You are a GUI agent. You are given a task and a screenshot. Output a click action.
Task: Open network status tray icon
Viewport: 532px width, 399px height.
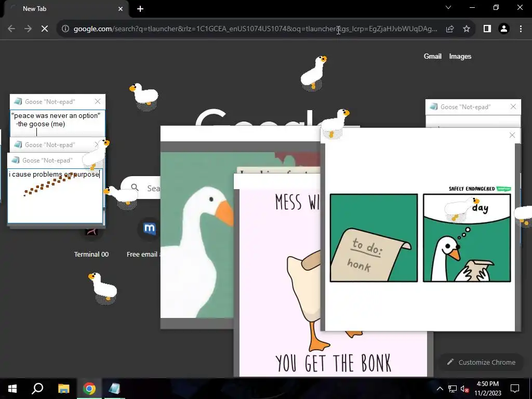coord(453,389)
